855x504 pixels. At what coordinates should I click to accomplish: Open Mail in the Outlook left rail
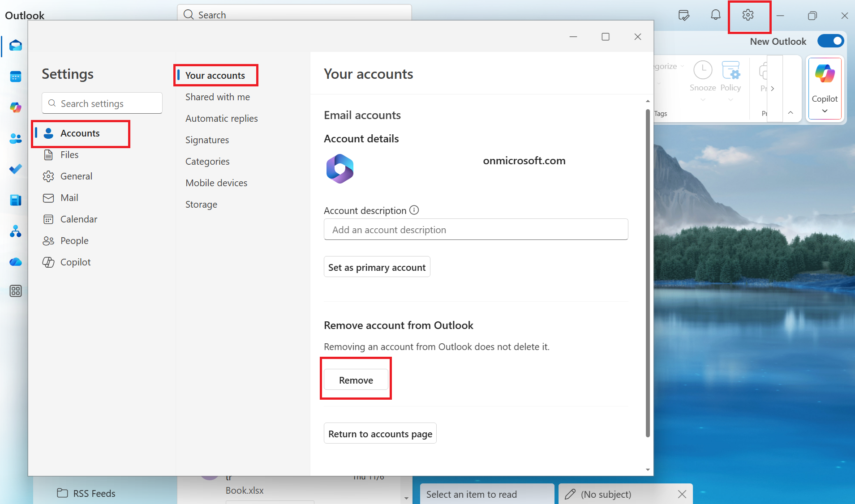[x=16, y=46]
